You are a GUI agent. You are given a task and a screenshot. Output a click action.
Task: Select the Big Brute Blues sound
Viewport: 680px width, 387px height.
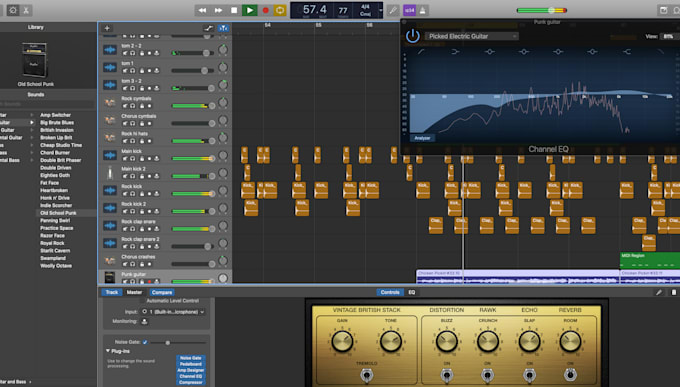click(57, 122)
